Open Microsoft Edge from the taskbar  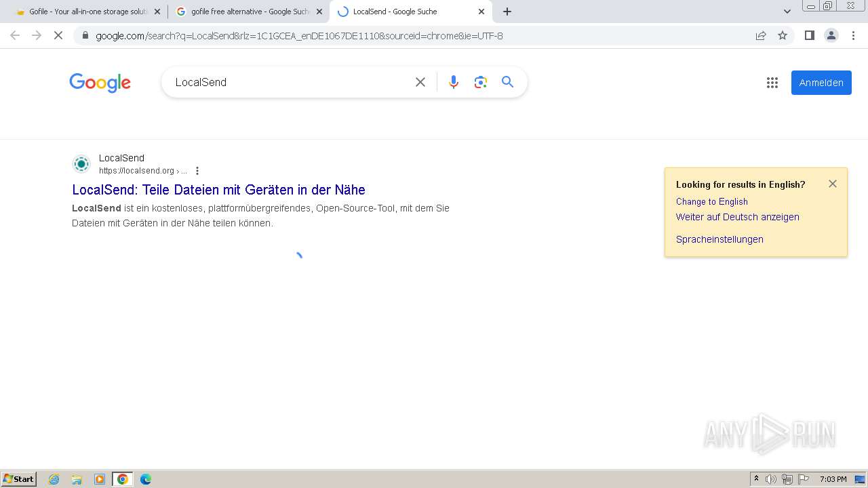(146, 479)
